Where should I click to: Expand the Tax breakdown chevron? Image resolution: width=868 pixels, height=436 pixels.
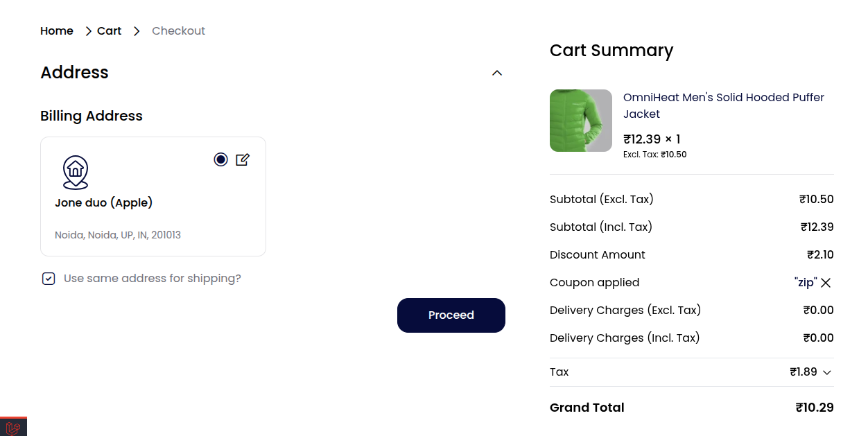[826, 373]
